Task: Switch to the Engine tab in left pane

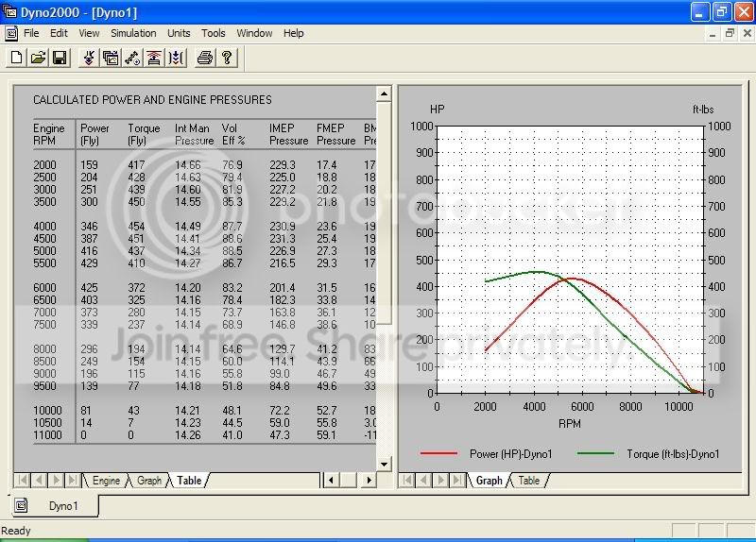Action: tap(106, 481)
